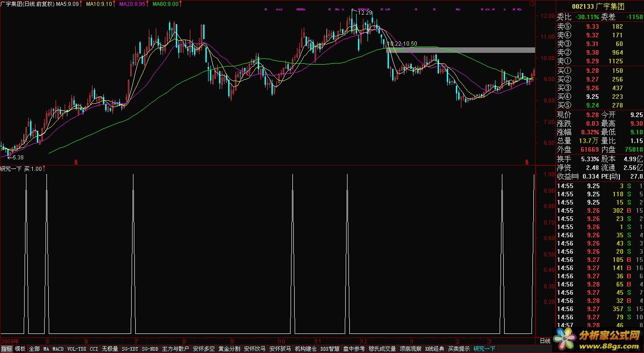Click the 买② row at 9.27
The image size is (644, 353).
pos(600,79)
